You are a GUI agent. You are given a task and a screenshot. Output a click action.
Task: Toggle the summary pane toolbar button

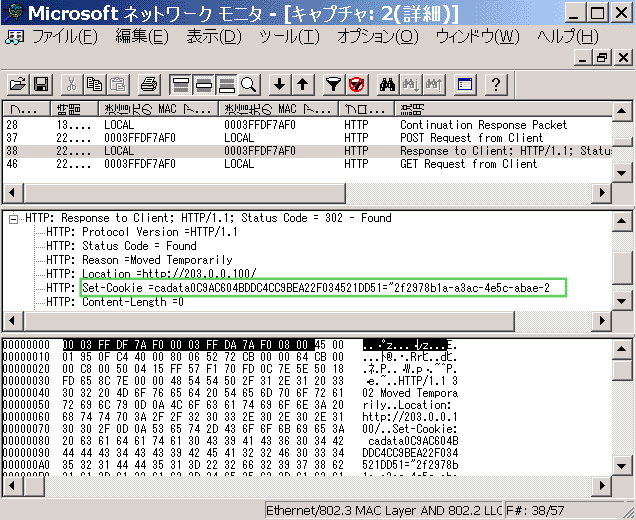pyautogui.click(x=180, y=85)
